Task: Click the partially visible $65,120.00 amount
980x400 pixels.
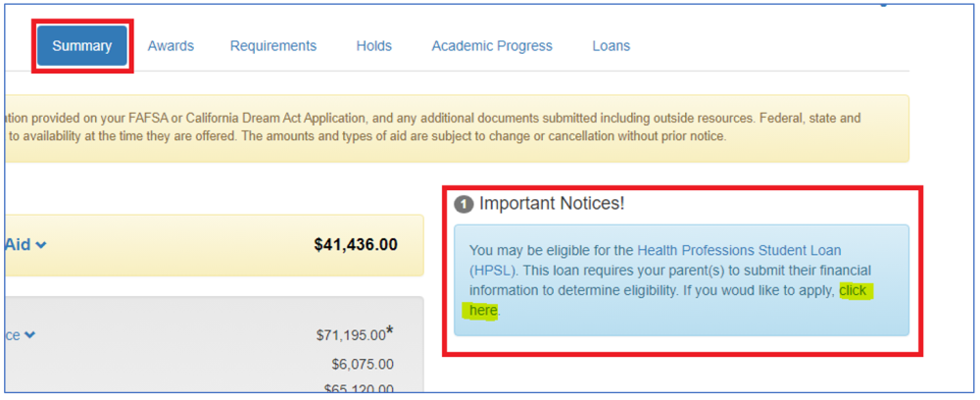Action: [x=359, y=389]
